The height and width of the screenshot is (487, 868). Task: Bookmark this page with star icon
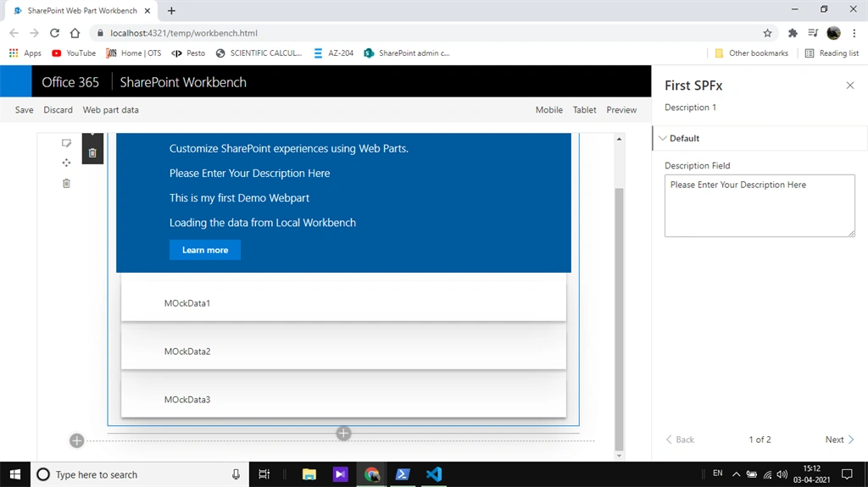[x=767, y=33]
